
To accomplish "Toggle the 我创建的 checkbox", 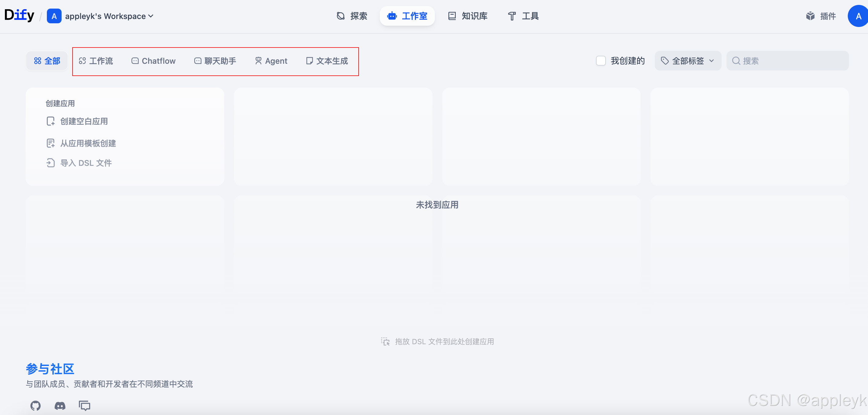I will 601,61.
